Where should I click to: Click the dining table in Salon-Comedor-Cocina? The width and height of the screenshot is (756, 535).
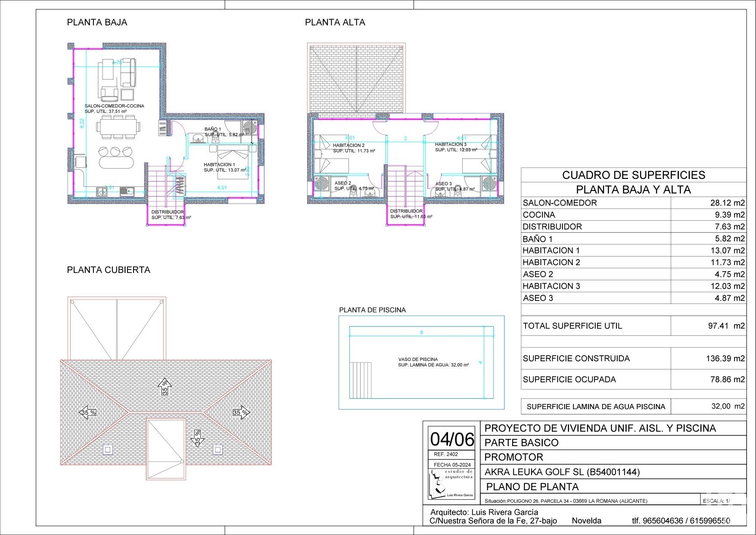118,127
